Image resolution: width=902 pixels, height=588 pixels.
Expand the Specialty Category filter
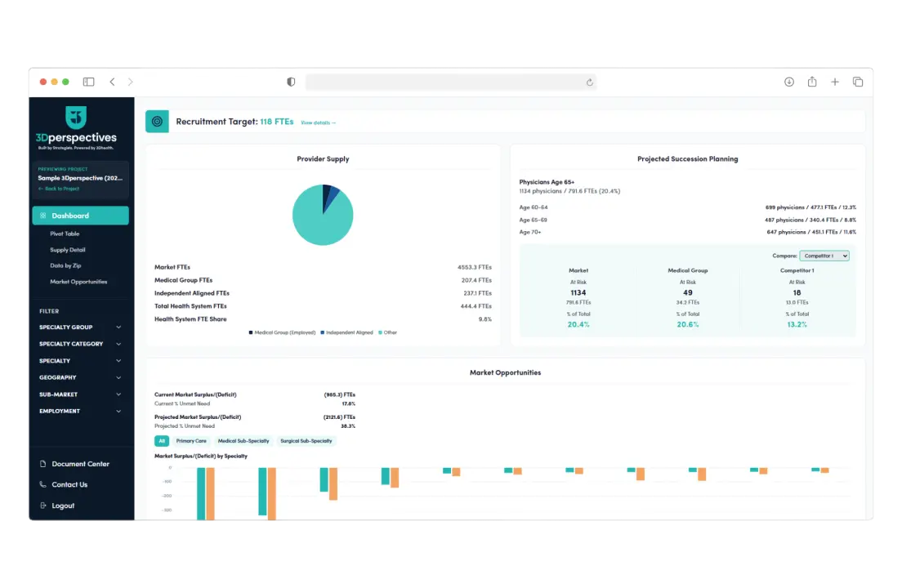[x=81, y=344]
